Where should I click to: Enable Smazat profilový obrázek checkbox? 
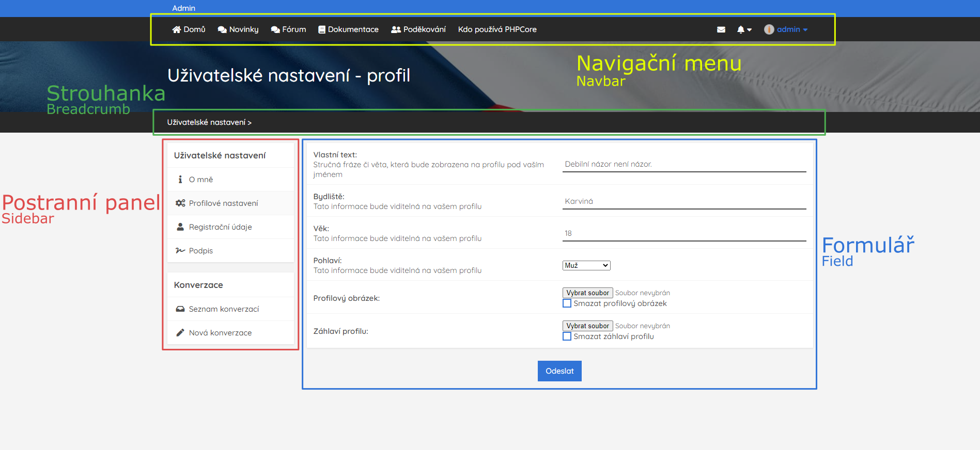coord(567,303)
